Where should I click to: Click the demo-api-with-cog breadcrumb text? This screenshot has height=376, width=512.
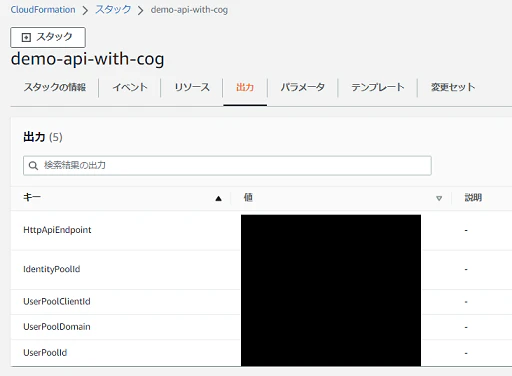point(189,10)
